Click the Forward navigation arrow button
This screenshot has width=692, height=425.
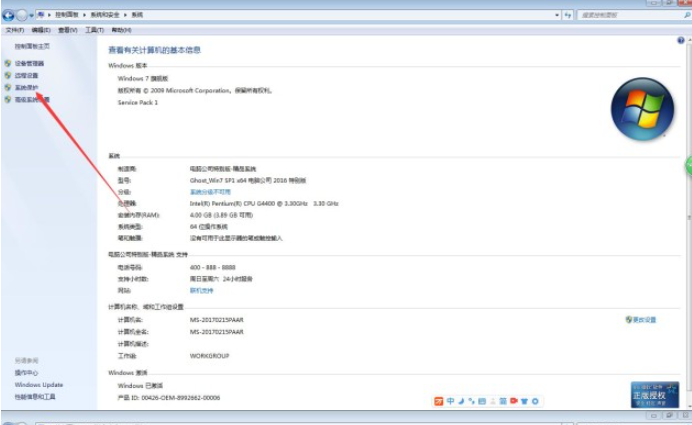point(22,16)
